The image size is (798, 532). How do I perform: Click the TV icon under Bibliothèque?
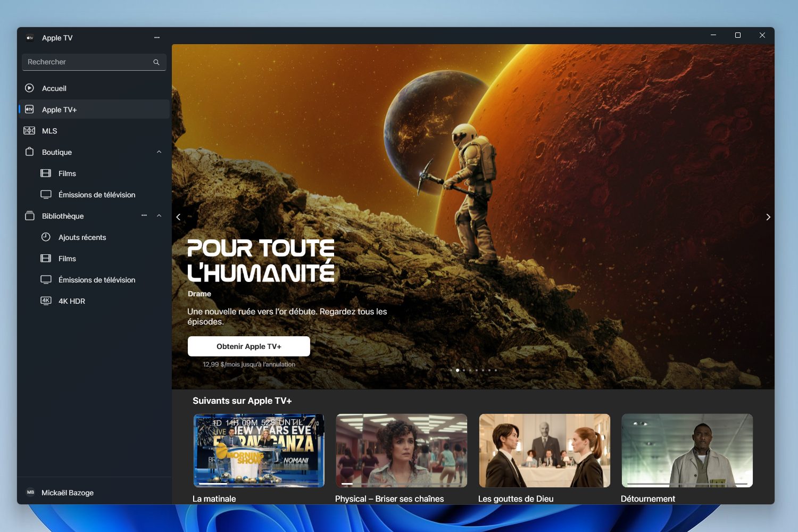coord(46,279)
